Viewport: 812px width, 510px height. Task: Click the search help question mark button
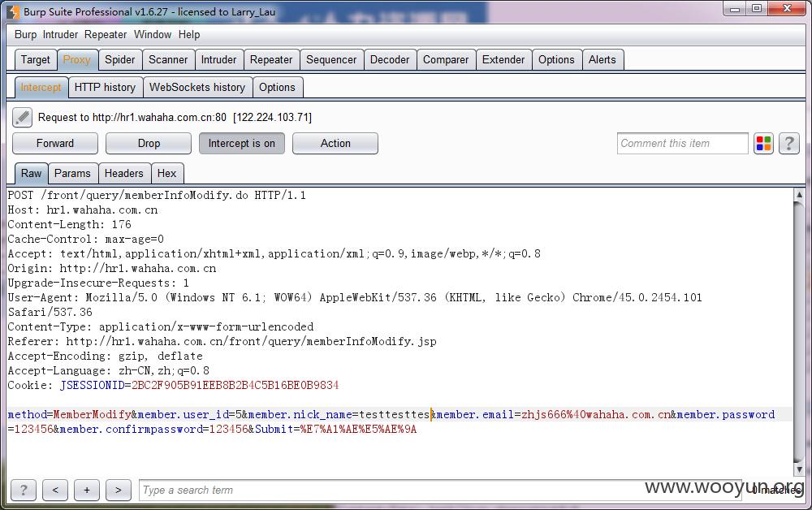coord(24,490)
